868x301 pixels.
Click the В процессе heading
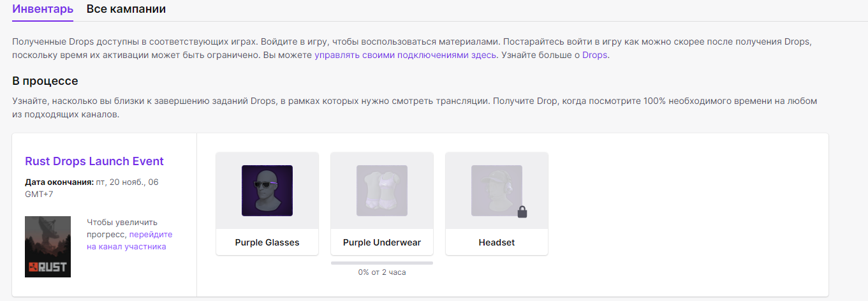45,82
